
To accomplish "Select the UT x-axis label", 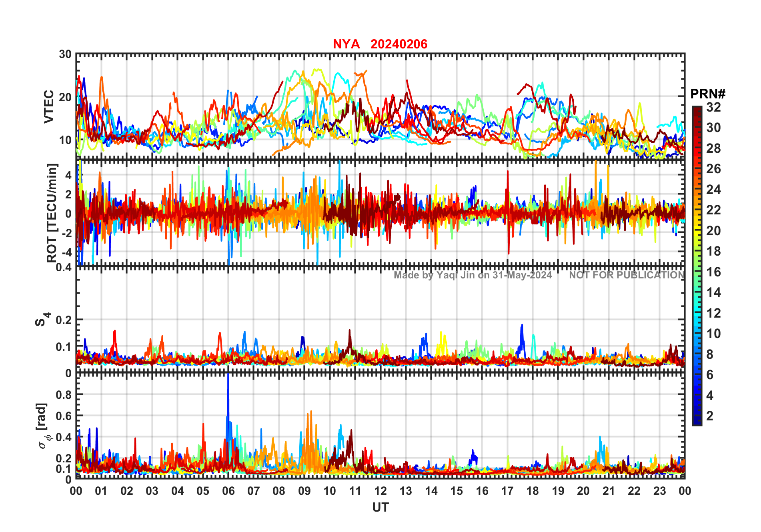I will [x=380, y=507].
